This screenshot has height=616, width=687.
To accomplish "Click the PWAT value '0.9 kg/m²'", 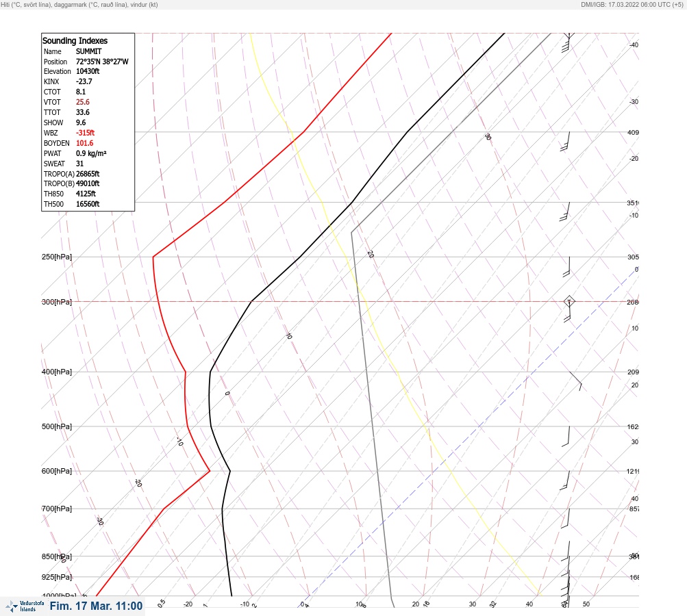I will [x=91, y=153].
